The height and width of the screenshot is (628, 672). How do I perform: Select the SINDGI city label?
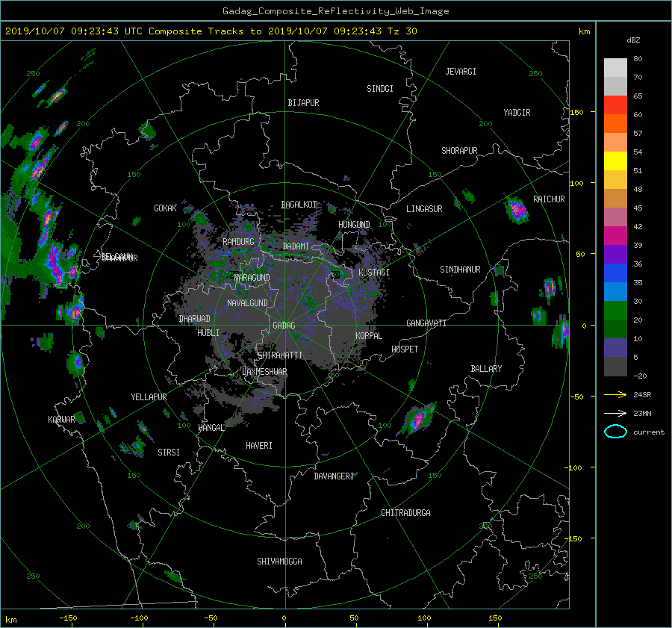(380, 89)
